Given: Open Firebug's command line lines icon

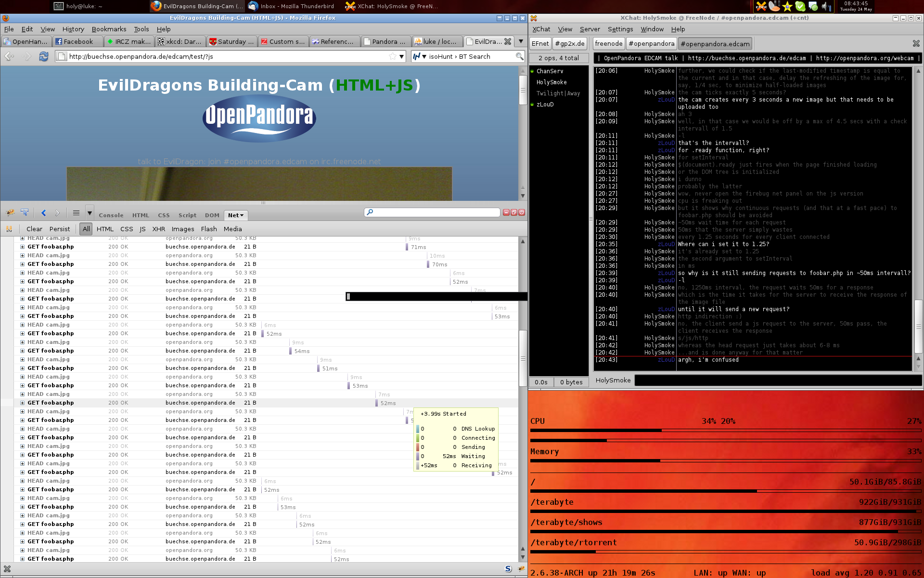Looking at the screenshot, I should 76,213.
